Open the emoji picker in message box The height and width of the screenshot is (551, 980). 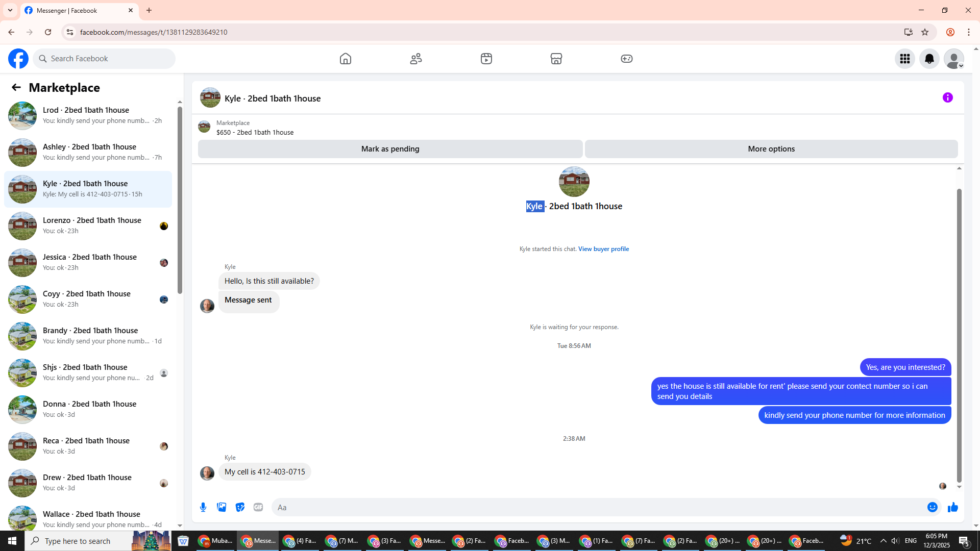(x=933, y=507)
